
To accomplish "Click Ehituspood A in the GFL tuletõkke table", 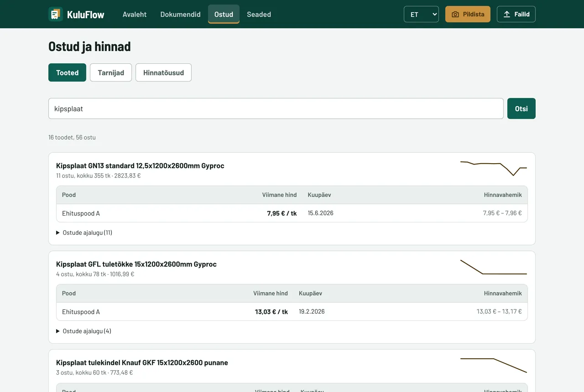I will point(81,312).
